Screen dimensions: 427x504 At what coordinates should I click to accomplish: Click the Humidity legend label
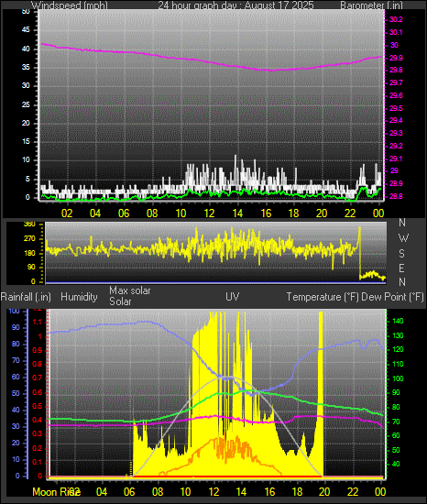click(x=79, y=297)
